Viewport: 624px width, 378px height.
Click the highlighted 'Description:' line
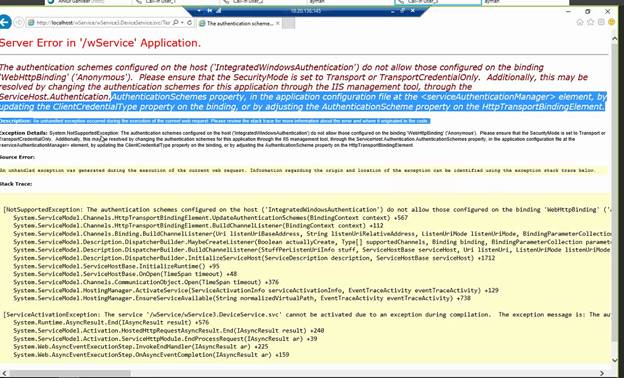click(215, 121)
